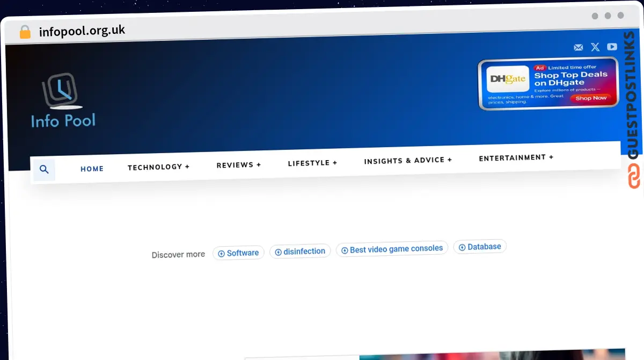The image size is (644, 360).
Task: Click the infopool.org.uk address bar
Action: 82,30
